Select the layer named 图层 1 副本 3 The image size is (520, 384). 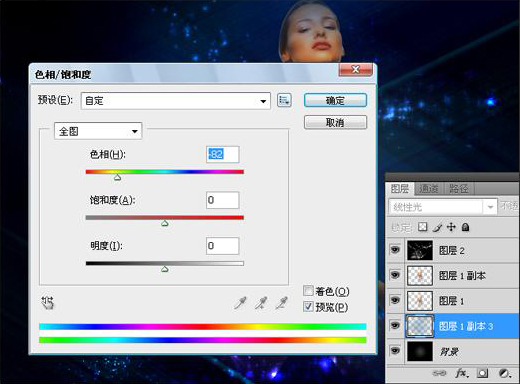(466, 326)
